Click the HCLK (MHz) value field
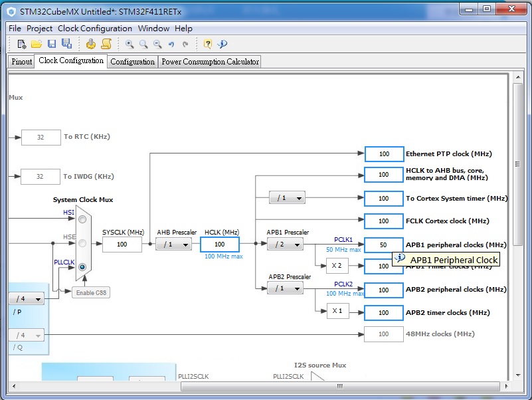532x400 pixels. tap(220, 244)
